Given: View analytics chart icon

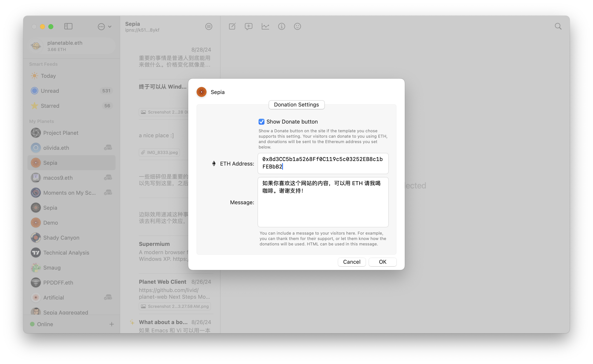Looking at the screenshot, I should coord(265,26).
